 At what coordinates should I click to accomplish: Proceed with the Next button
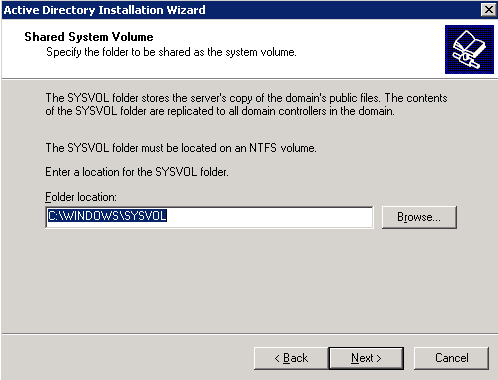[366, 358]
